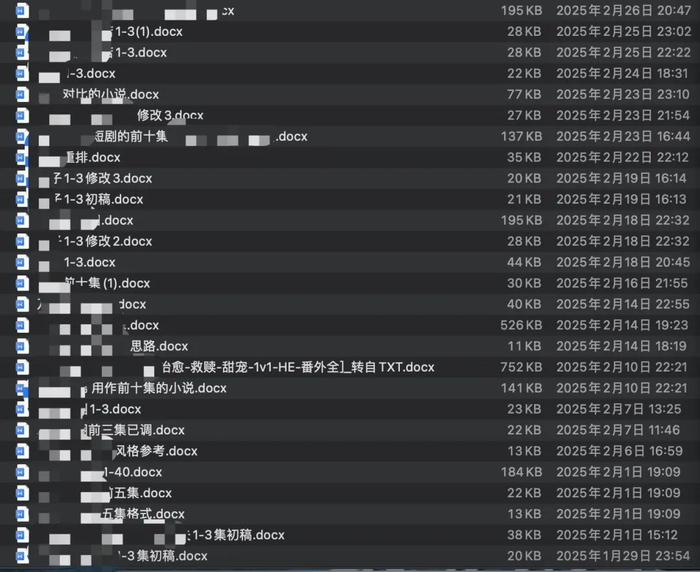
Task: Click the Word icon of the 752 KB TXT.docx file
Action: 22,367
